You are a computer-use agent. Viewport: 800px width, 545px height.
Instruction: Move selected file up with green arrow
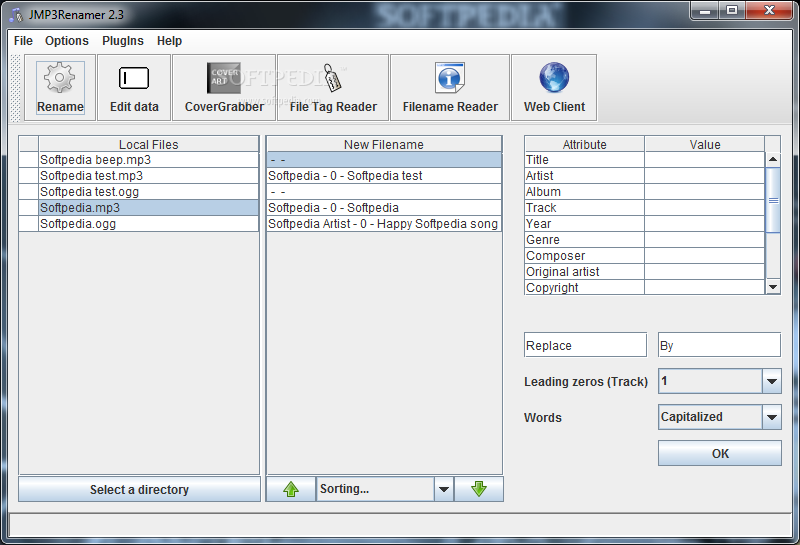[291, 489]
